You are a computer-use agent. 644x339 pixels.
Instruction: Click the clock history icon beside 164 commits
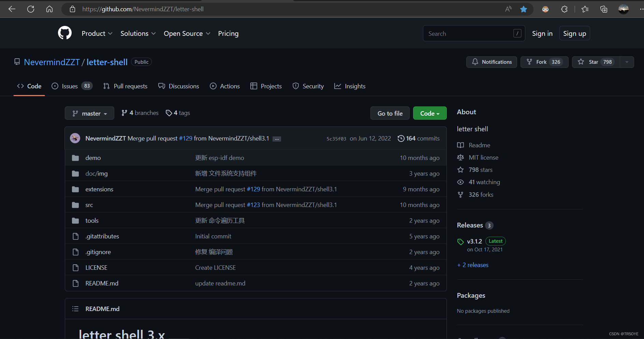pyautogui.click(x=401, y=138)
